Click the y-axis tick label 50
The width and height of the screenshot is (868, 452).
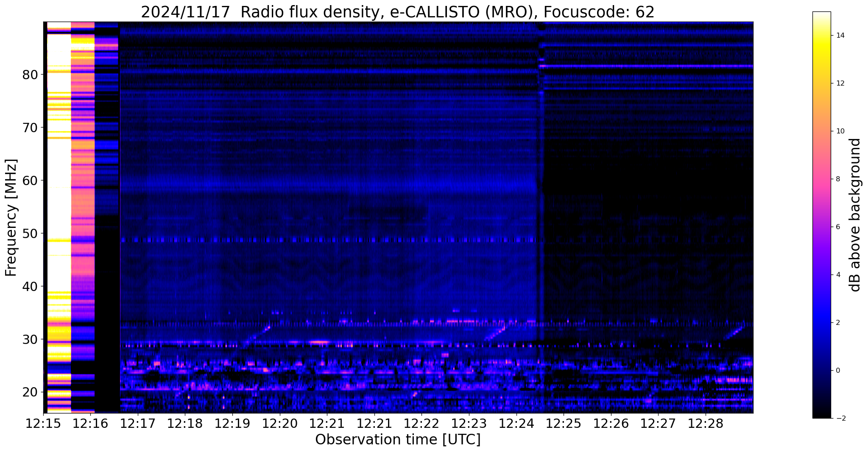pyautogui.click(x=30, y=234)
